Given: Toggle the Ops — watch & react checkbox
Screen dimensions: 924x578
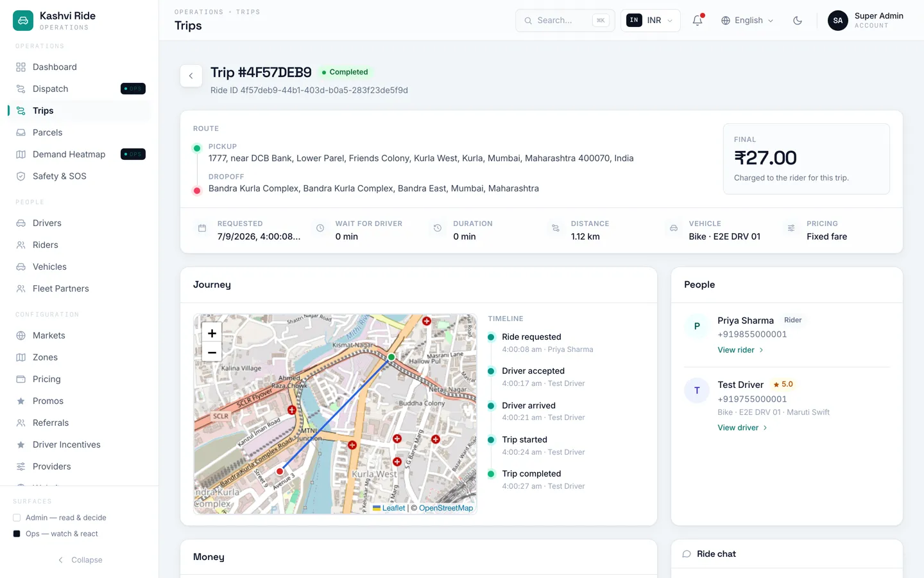Looking at the screenshot, I should 17,534.
